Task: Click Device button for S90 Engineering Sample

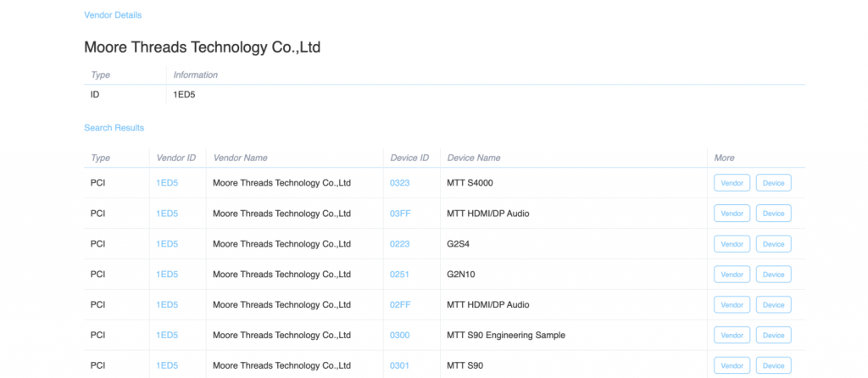Action: pos(773,335)
